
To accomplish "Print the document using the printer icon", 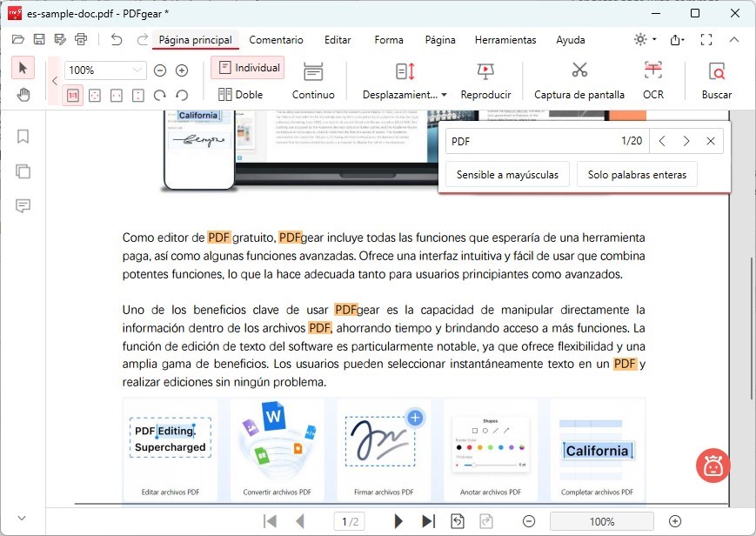I will click(81, 39).
